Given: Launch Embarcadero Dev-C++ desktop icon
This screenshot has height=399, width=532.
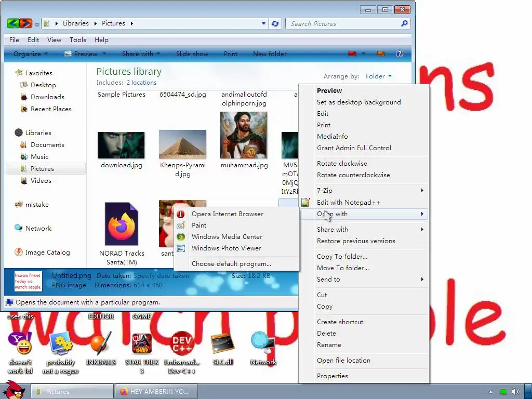Looking at the screenshot, I should 182,343.
